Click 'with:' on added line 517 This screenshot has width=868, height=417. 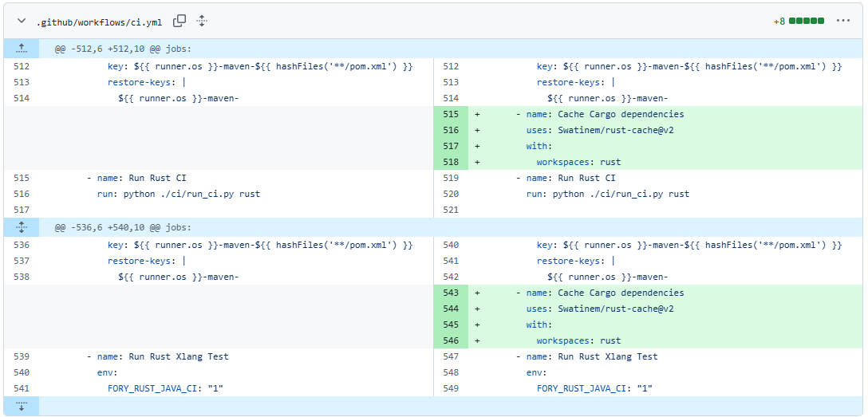(x=540, y=147)
